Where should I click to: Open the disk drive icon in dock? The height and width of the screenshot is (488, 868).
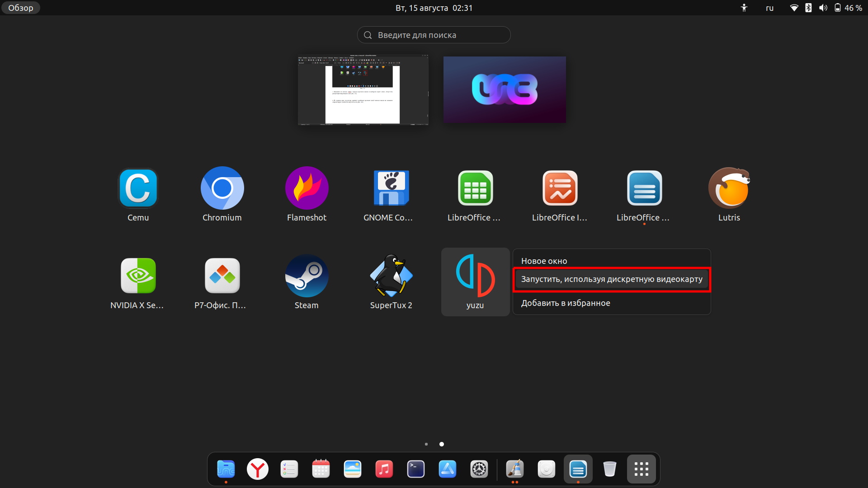(547, 469)
